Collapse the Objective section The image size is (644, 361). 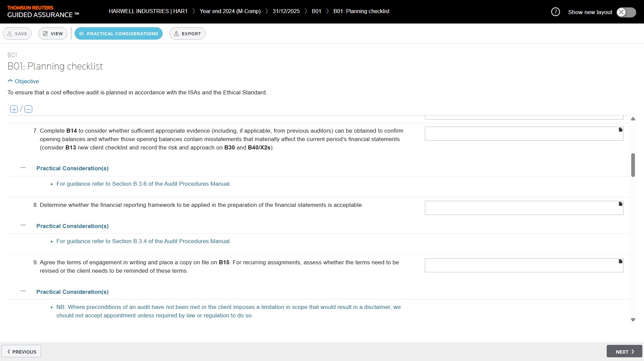23,81
